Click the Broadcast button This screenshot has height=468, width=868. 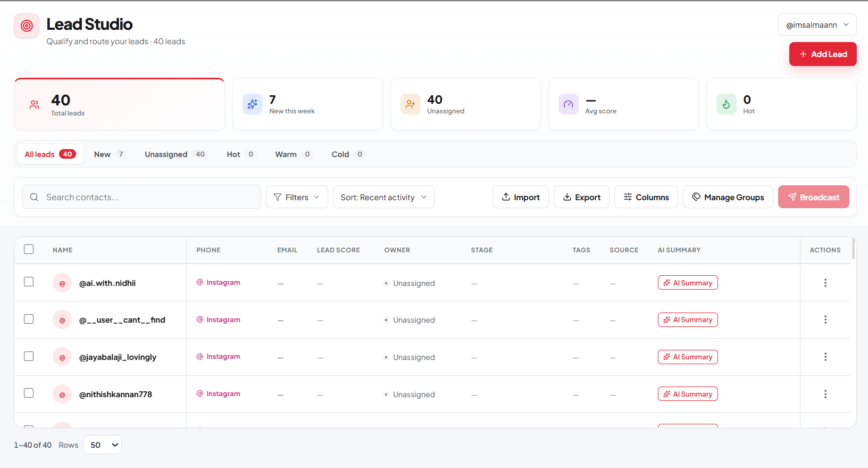pyautogui.click(x=813, y=197)
